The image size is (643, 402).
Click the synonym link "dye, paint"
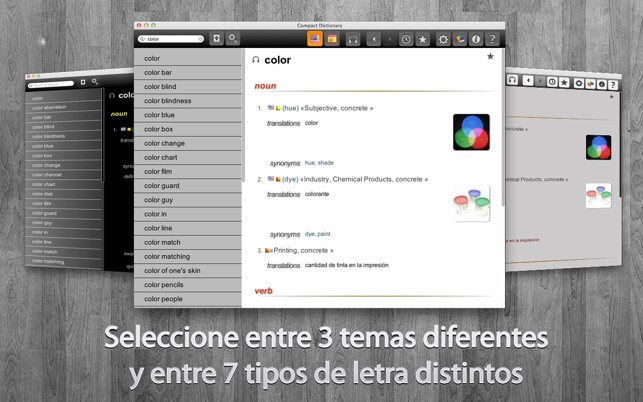coord(317,234)
